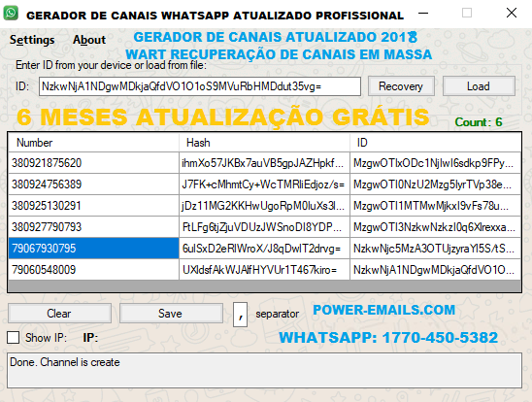Click the Number column header
532x402 pixels.
(93, 143)
